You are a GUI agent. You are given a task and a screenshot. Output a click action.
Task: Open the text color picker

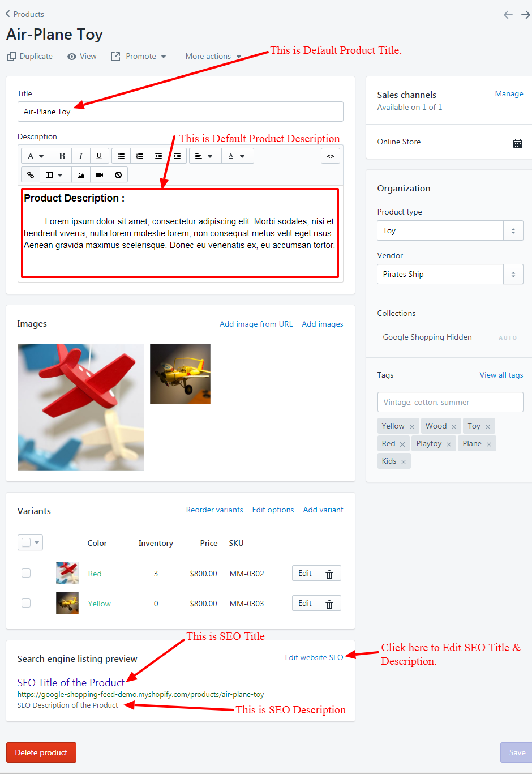pyautogui.click(x=237, y=156)
